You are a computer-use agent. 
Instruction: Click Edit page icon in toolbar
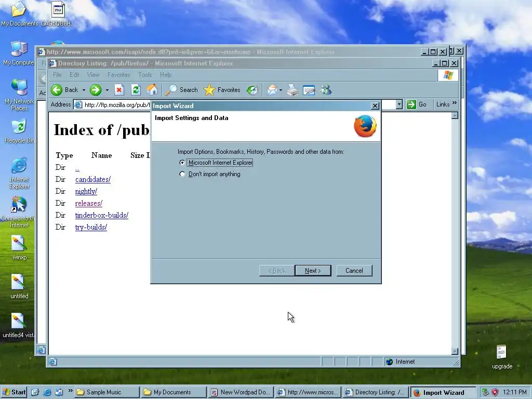click(x=309, y=90)
